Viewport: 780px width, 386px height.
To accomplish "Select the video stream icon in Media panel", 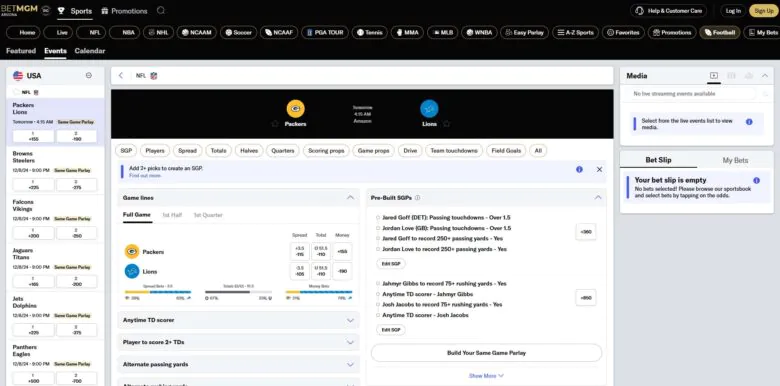I will point(714,76).
